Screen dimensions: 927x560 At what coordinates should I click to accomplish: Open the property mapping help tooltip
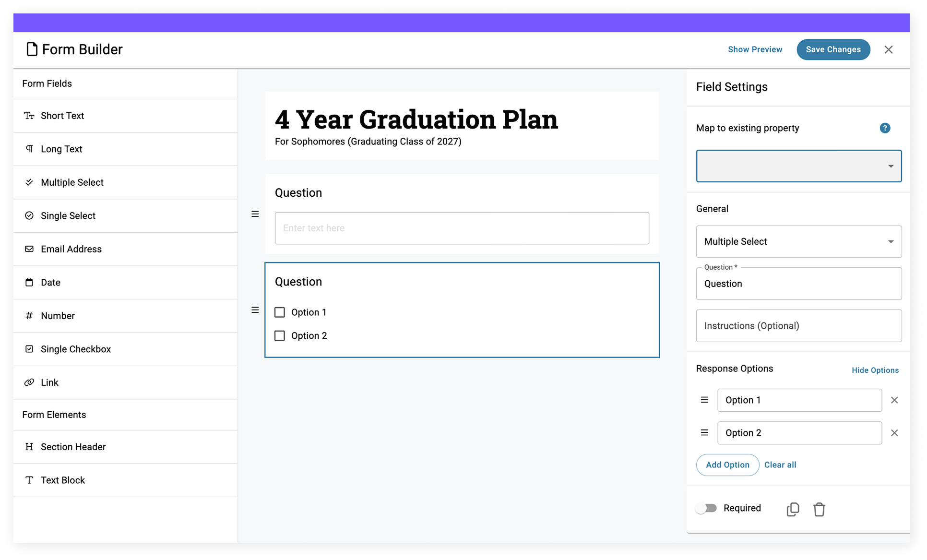[885, 128]
